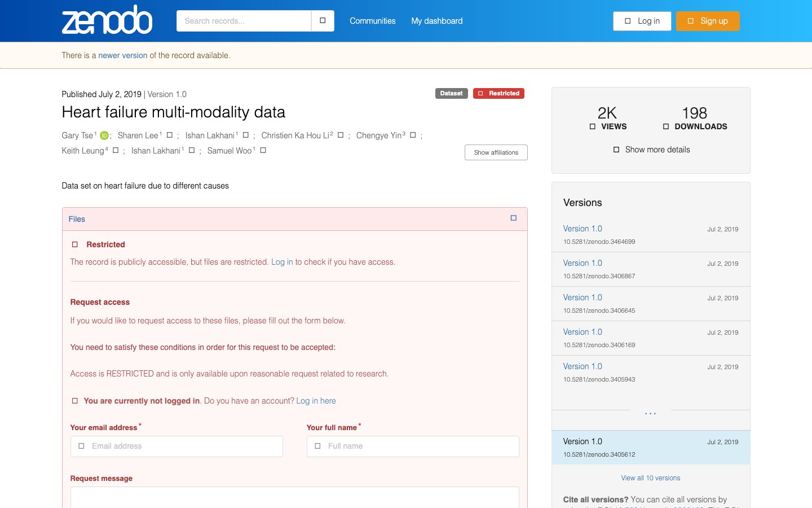Expand Show more details statistics
Image resolution: width=812 pixels, height=508 pixels.
(651, 150)
